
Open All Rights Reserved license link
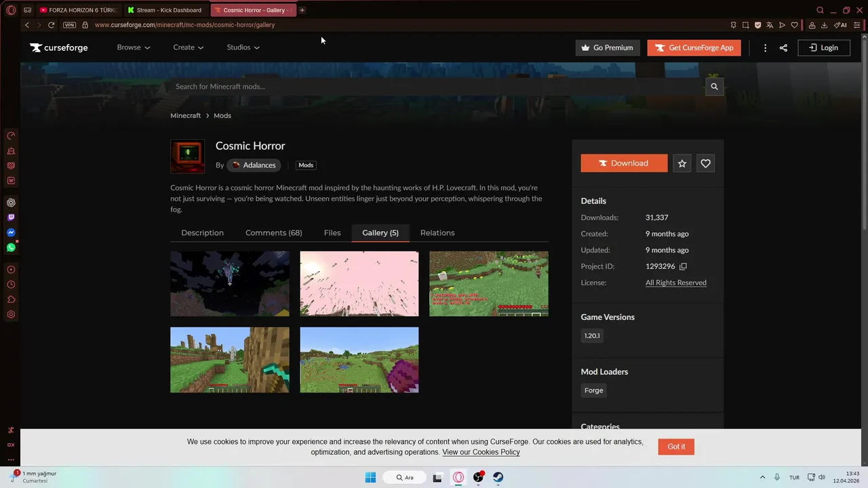pos(676,283)
